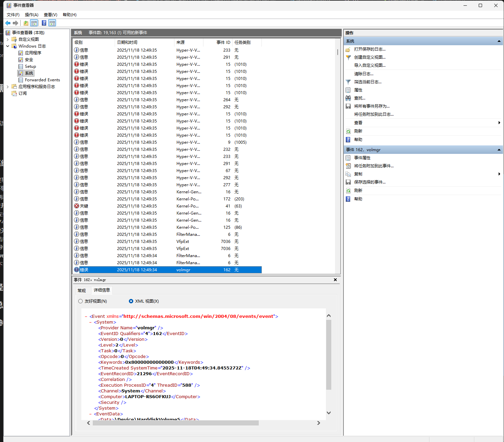This screenshot has width=504, height=442.
Task: Click the back arrow toolbar icon
Action: (x=8, y=23)
